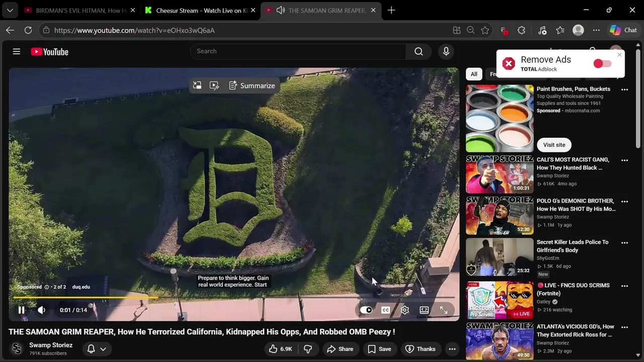
Task: Open the adblock shield extension with badge
Action: pyautogui.click(x=504, y=30)
